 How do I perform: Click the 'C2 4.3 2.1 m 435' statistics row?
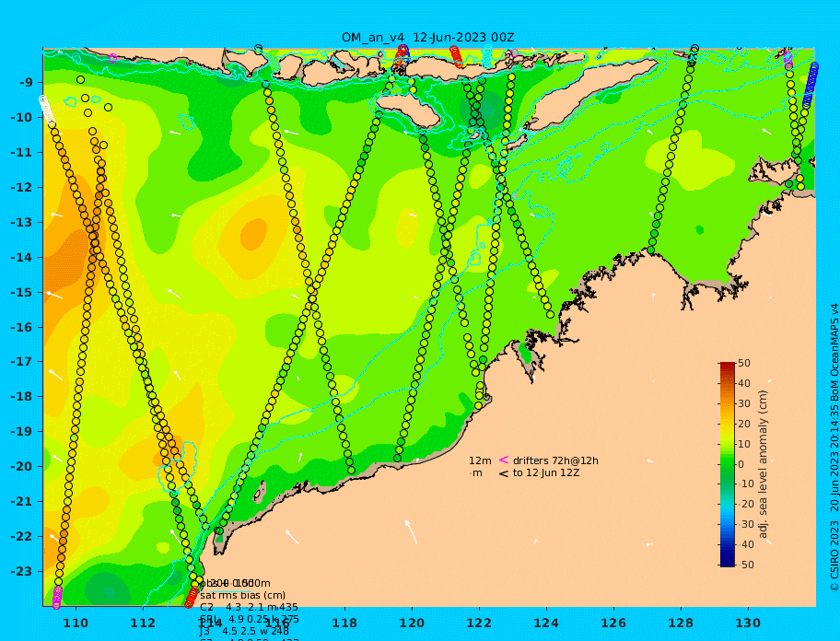(x=249, y=607)
